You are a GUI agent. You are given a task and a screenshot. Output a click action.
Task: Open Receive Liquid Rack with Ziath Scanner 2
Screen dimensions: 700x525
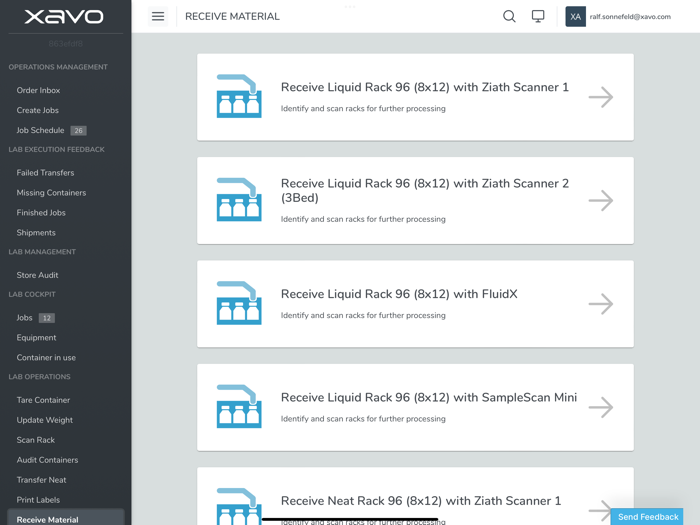415,200
